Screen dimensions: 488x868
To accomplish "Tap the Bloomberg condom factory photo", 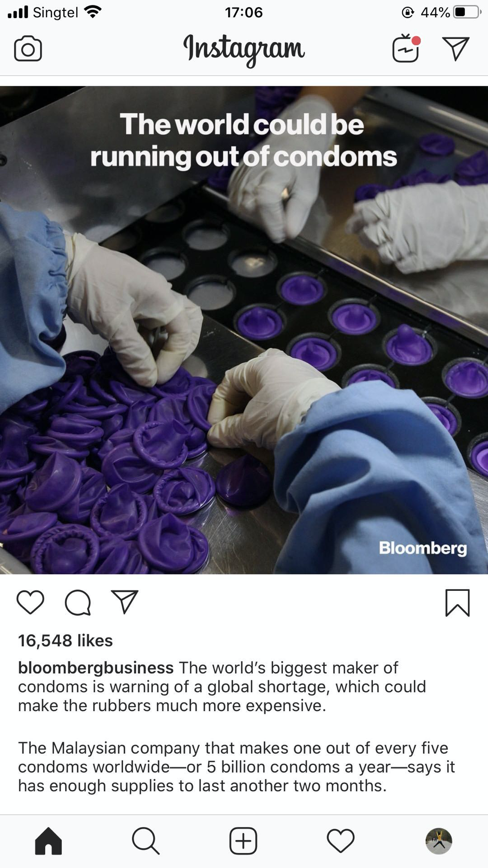I will coord(244,330).
